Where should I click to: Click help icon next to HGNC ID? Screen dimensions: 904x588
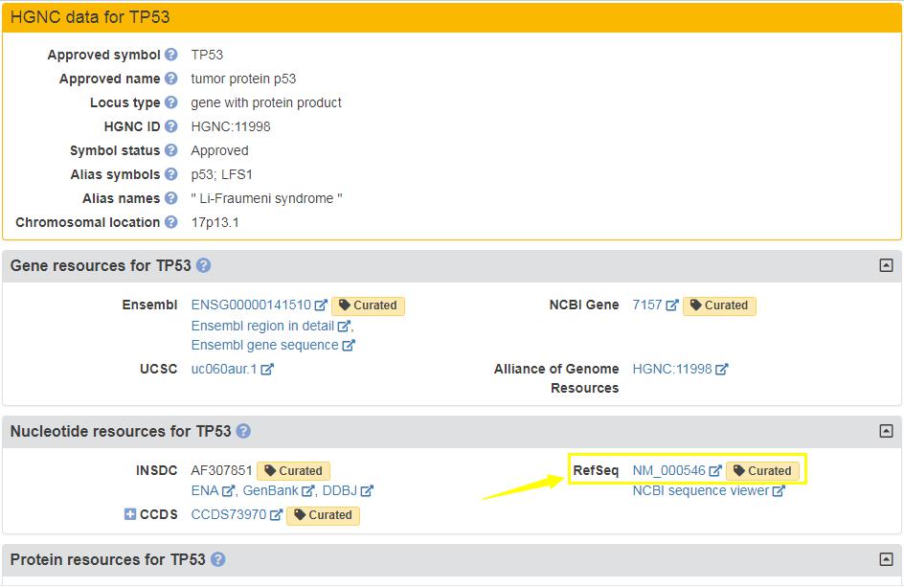(170, 126)
